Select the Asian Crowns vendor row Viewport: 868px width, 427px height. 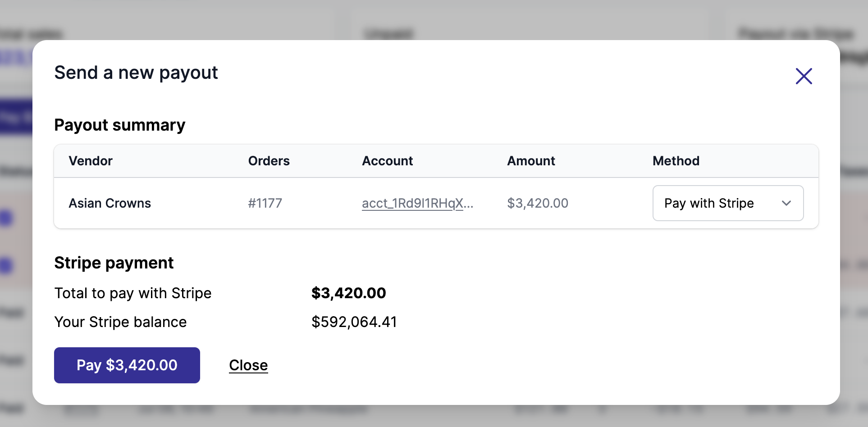tap(110, 203)
